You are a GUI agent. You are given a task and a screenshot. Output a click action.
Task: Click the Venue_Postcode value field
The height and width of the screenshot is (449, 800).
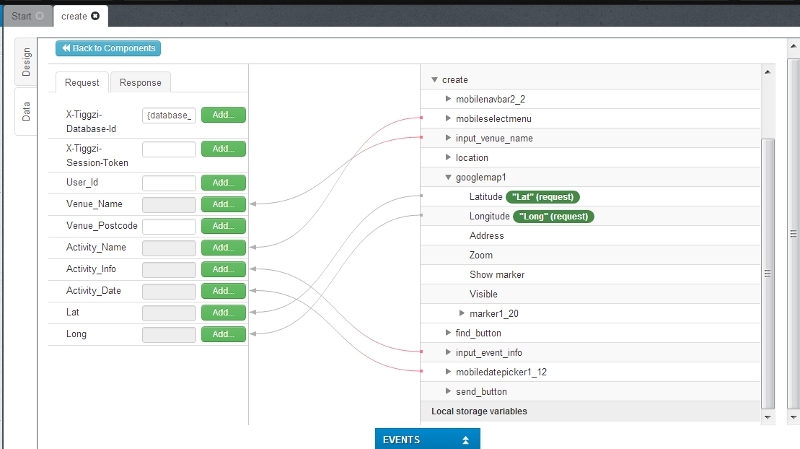pos(168,226)
